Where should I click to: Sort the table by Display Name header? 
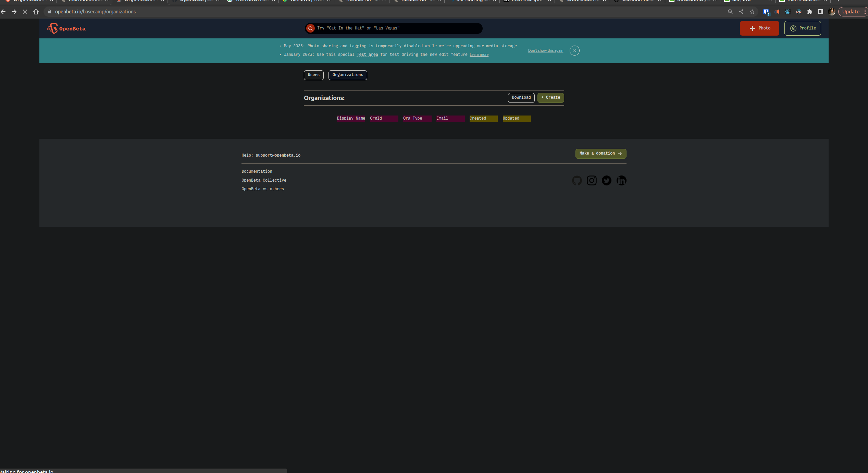pos(350,118)
